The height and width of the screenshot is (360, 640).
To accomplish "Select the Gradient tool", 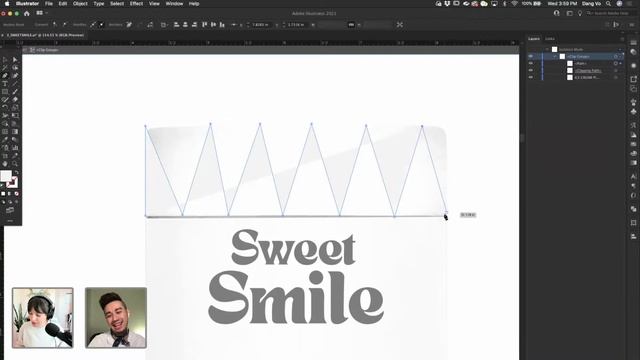I will pyautogui.click(x=15, y=132).
